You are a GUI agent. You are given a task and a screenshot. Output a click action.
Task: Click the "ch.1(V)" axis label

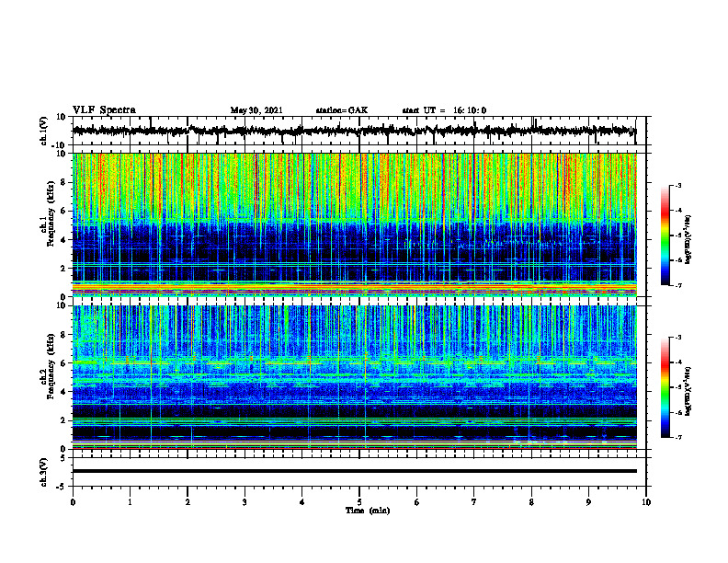(x=44, y=131)
